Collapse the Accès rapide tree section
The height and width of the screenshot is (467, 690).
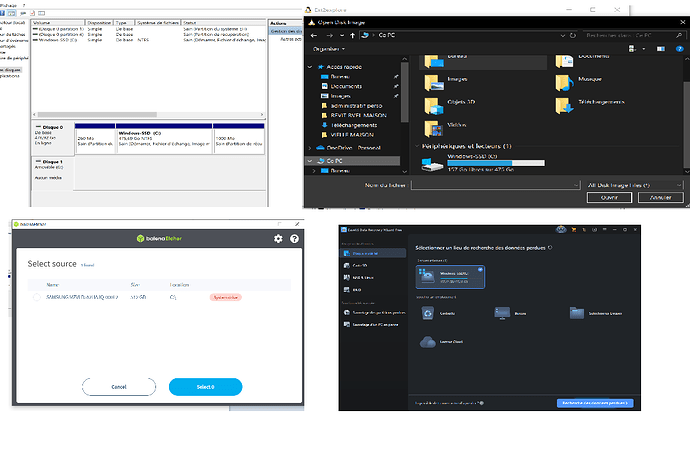point(309,66)
